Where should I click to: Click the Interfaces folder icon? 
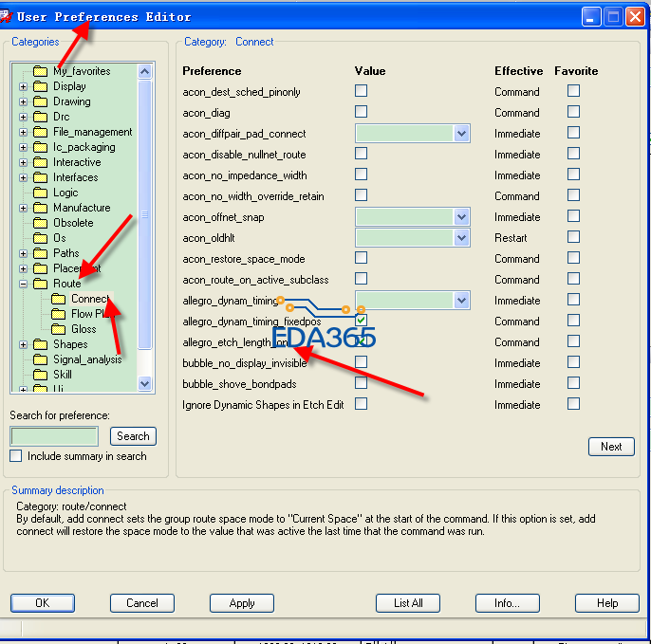click(40, 177)
